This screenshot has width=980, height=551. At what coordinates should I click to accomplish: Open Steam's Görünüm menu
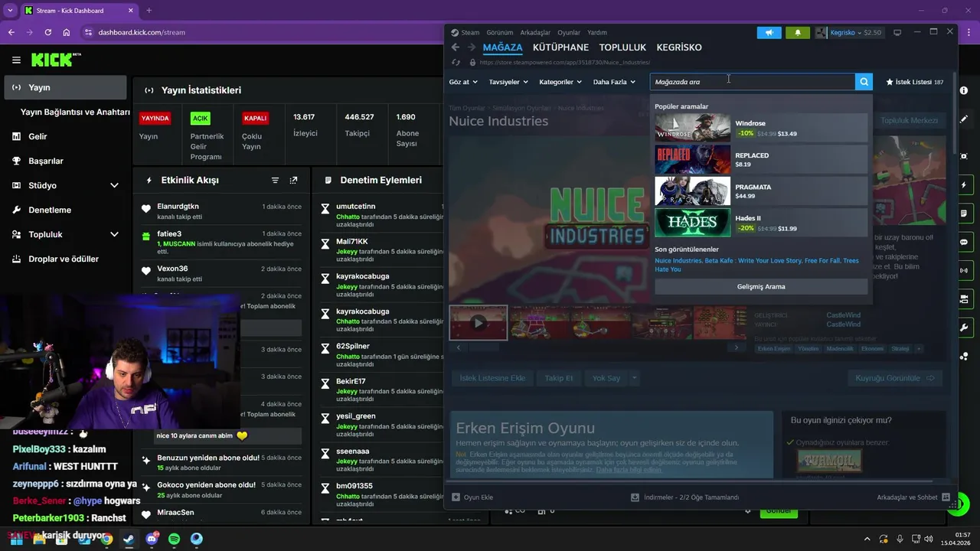pyautogui.click(x=500, y=33)
